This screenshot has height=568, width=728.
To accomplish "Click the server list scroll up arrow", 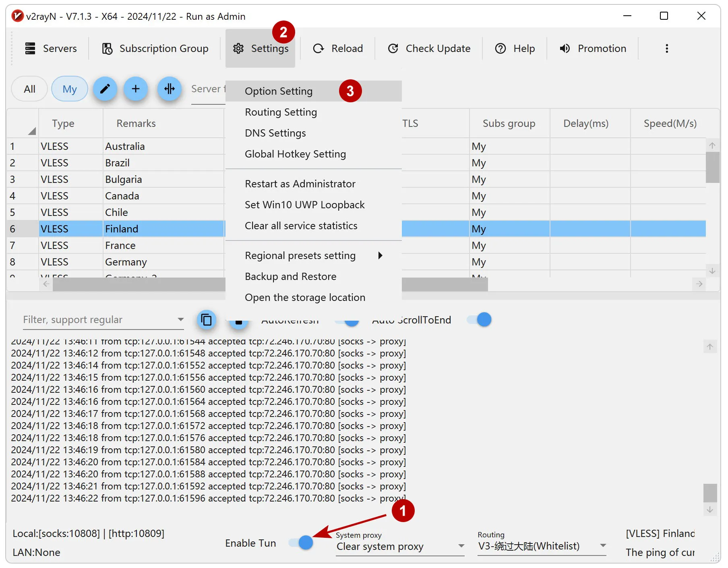I will click(712, 145).
